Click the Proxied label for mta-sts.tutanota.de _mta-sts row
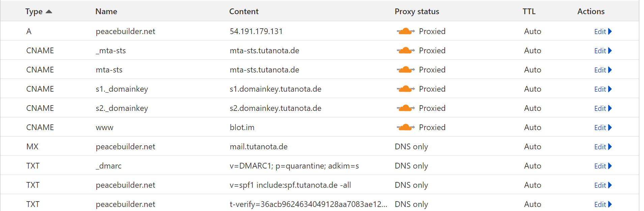This screenshot has width=644, height=211. 432,51
